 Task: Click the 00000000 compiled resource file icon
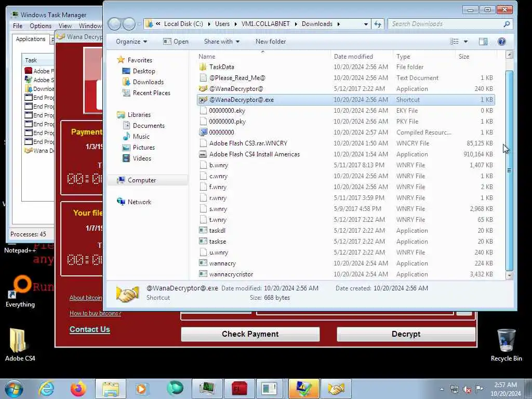tap(203, 132)
